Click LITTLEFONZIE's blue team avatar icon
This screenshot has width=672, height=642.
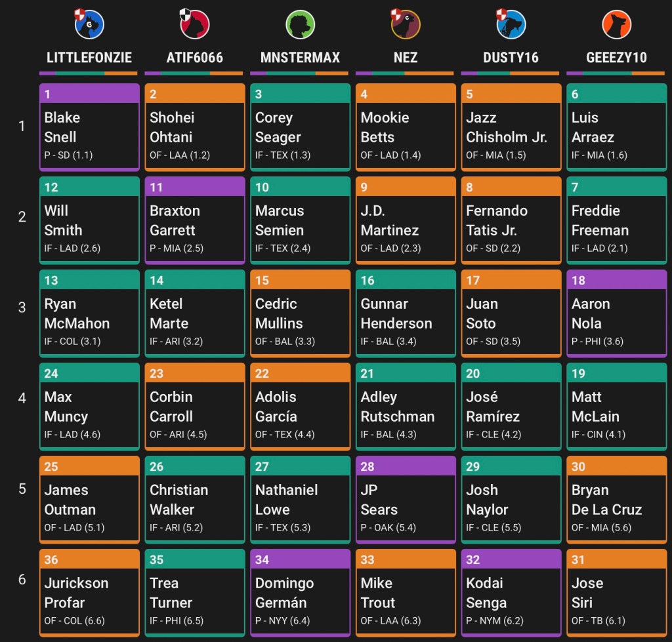[x=89, y=24]
